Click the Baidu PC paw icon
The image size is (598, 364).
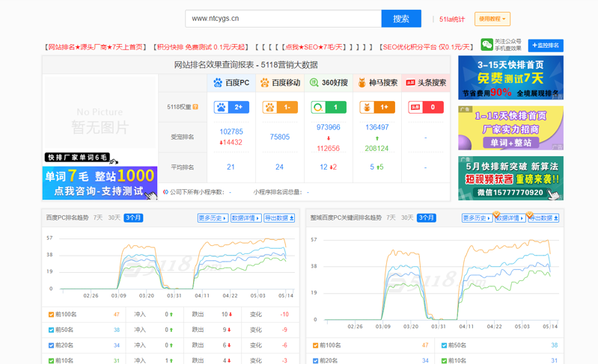(218, 83)
